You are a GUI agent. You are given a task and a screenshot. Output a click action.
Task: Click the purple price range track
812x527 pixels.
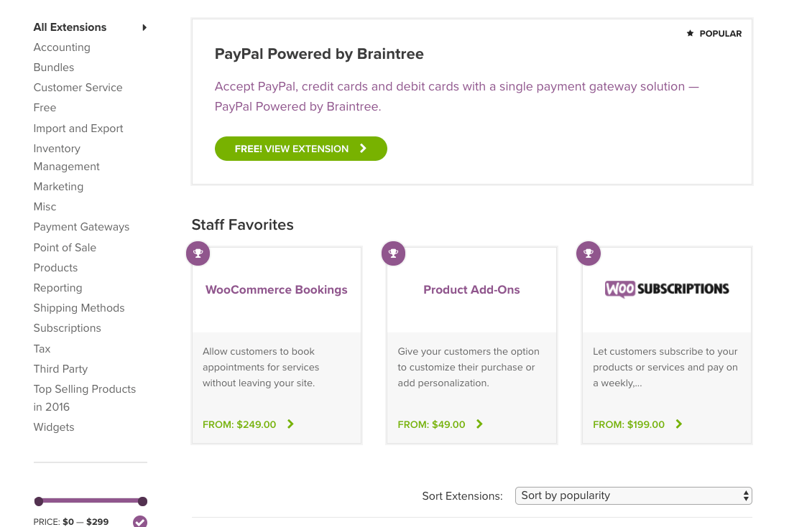coord(91,501)
